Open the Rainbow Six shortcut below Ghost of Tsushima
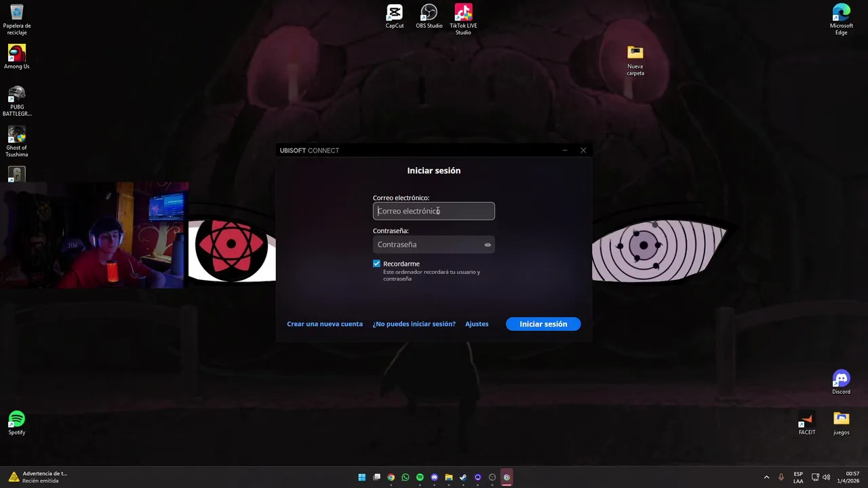868x488 pixels. (x=17, y=174)
